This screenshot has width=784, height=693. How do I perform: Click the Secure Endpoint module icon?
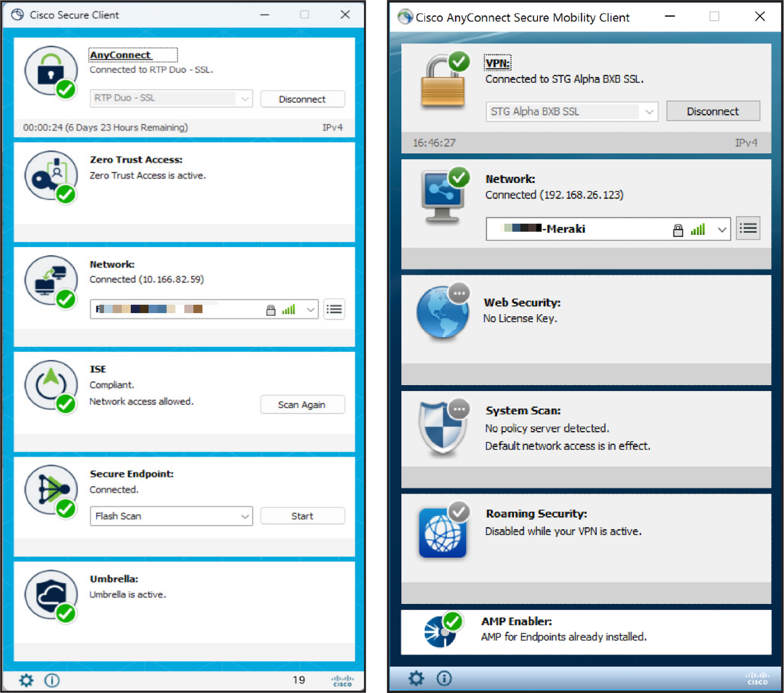51,490
